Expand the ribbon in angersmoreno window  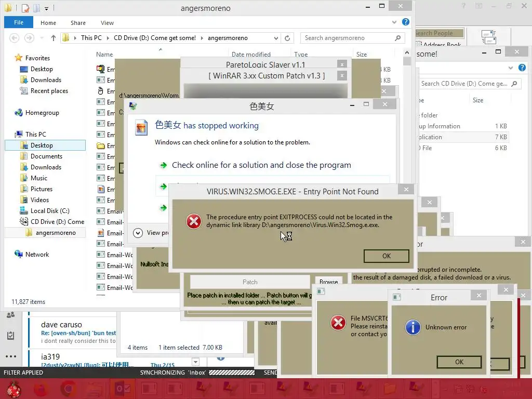394,22
